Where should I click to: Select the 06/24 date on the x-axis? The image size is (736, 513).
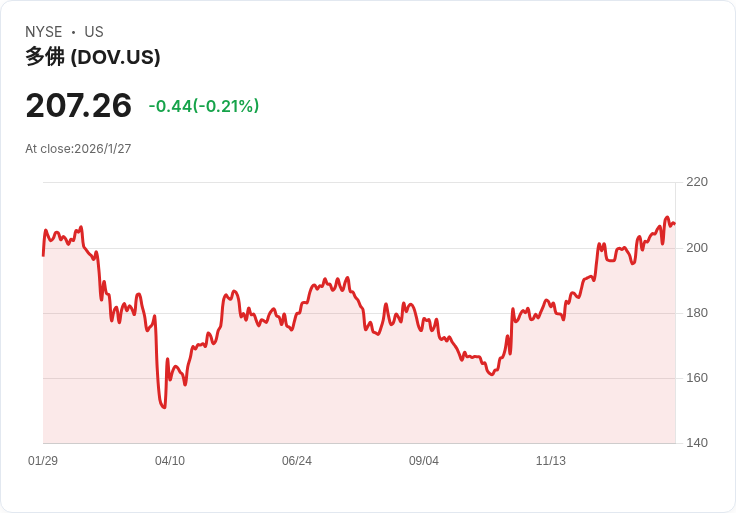click(x=297, y=461)
